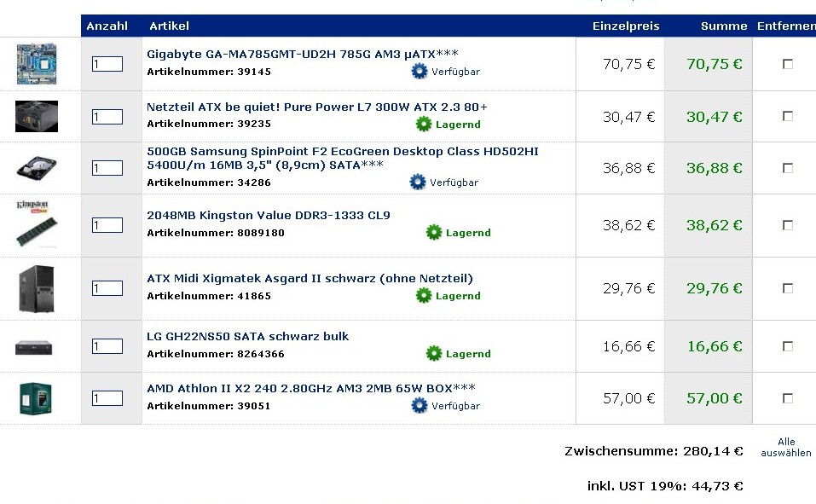Tick the remove checkbox for the Kingston Value RAM
This screenshot has width=816, height=504.
[x=788, y=225]
